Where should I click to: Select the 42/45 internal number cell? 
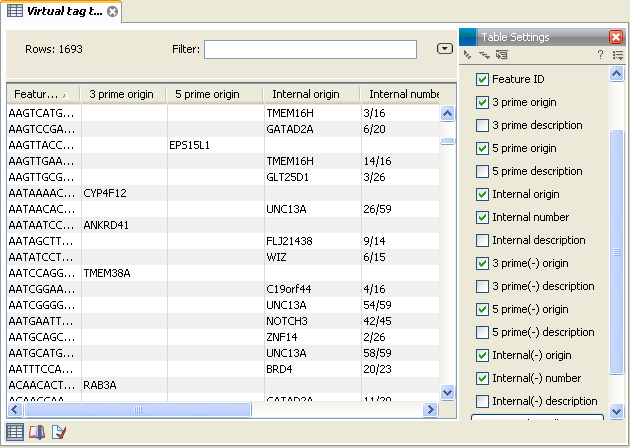tap(400, 321)
